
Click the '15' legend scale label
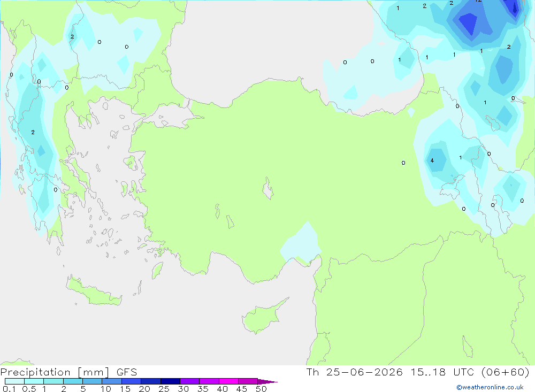125,389
